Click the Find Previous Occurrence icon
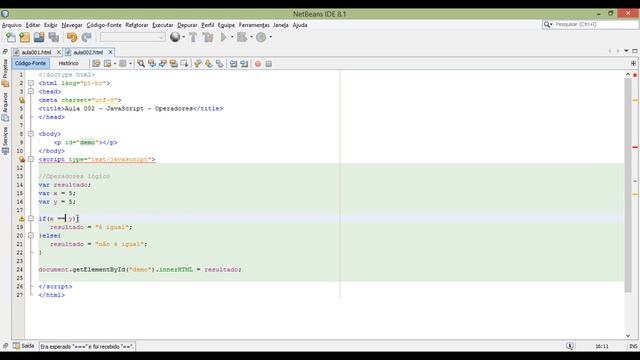Image resolution: width=640 pixels, height=360 pixels. click(x=152, y=64)
